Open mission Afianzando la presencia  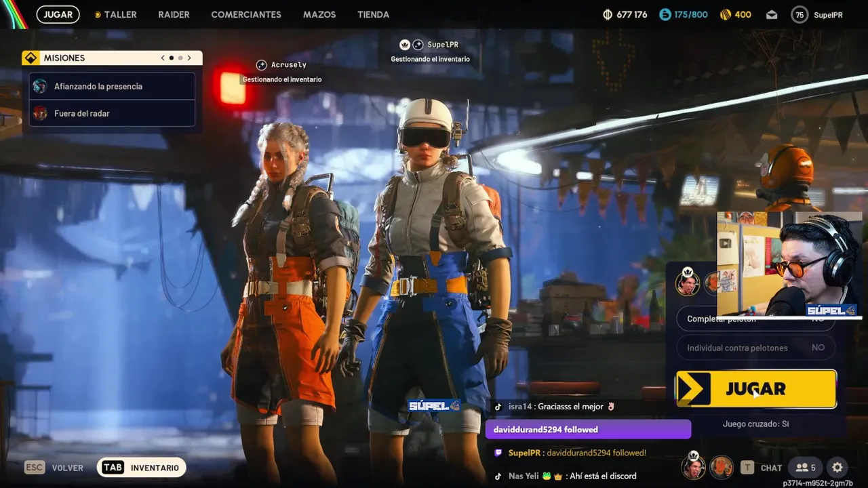coord(112,86)
